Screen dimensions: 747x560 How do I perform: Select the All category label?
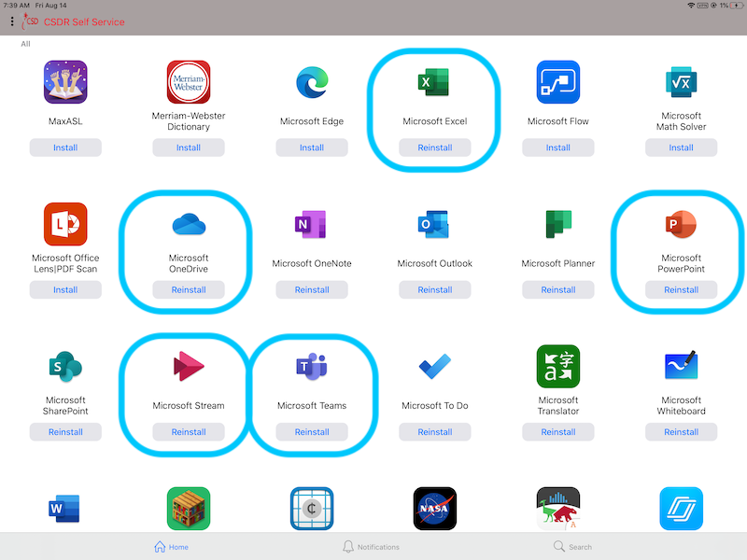pos(25,44)
